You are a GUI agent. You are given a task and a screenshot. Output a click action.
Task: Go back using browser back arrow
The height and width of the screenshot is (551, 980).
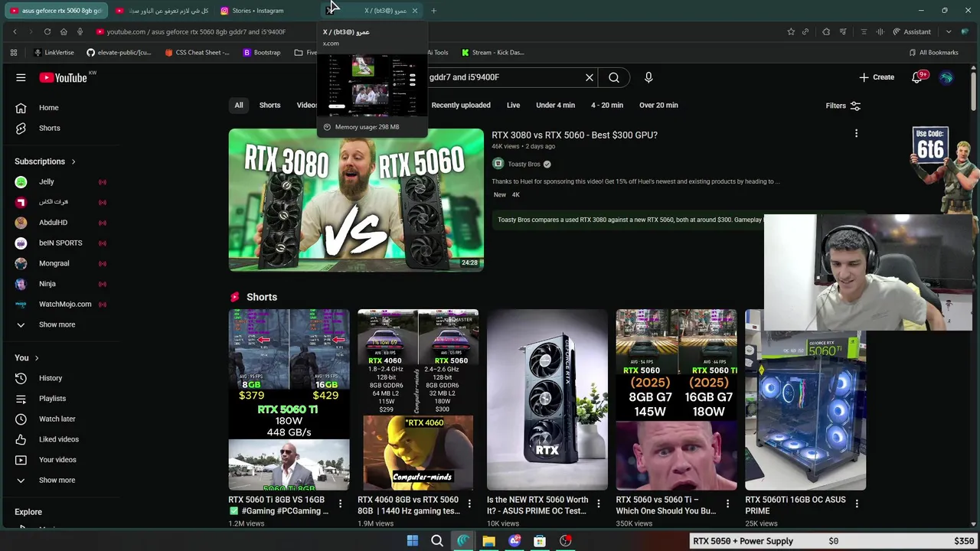click(15, 31)
